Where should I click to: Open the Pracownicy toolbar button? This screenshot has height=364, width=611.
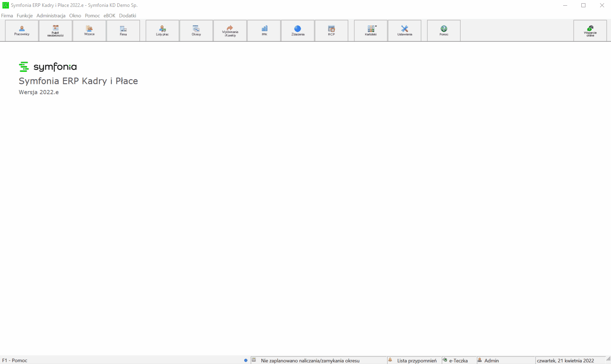(22, 30)
